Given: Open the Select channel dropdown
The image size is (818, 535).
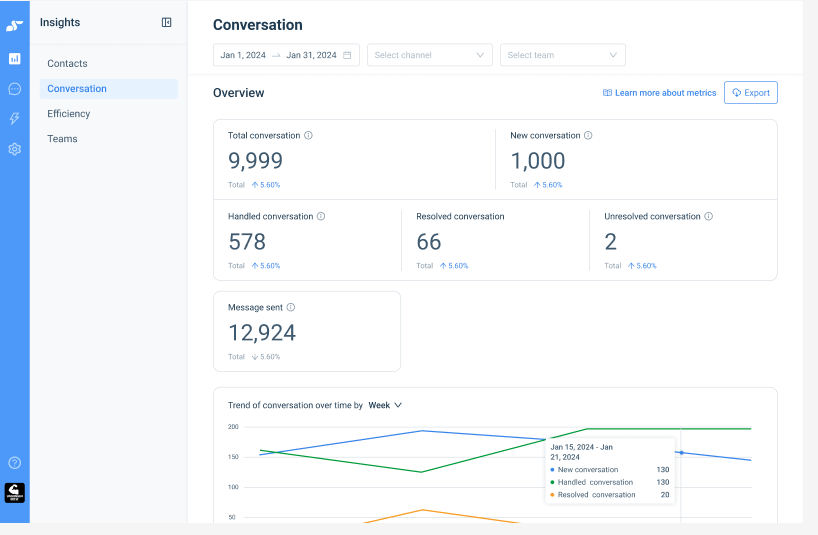Looking at the screenshot, I should [429, 55].
